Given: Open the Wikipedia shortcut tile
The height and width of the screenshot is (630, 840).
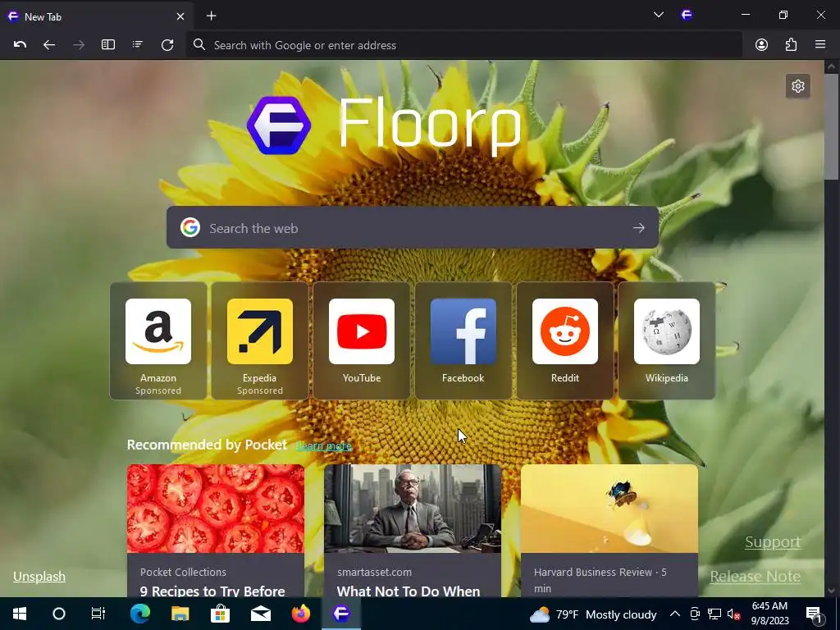Looking at the screenshot, I should point(666,340).
